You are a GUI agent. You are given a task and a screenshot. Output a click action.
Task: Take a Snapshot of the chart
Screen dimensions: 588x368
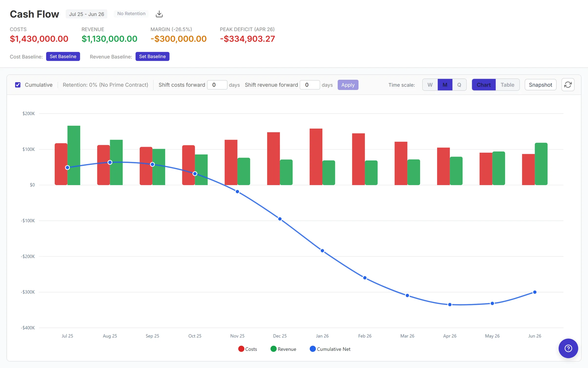[540, 85]
